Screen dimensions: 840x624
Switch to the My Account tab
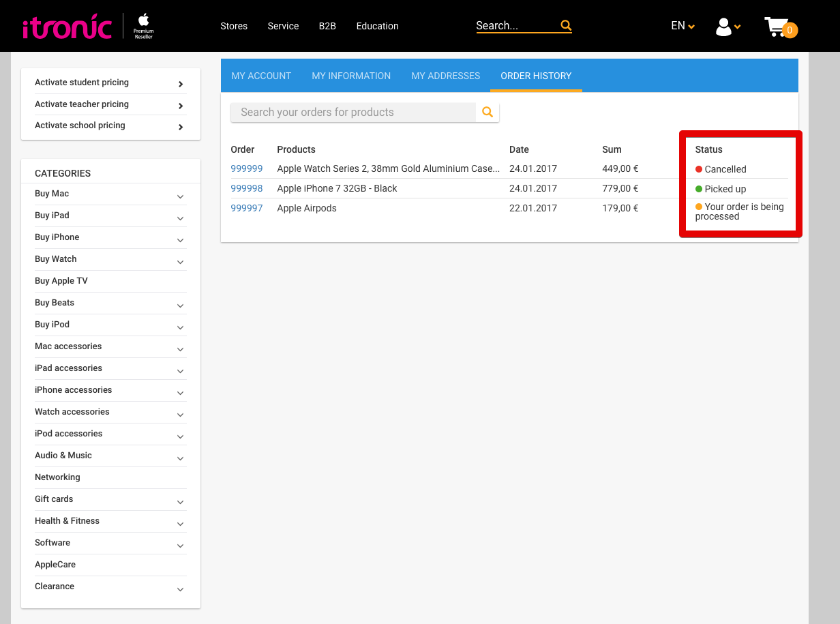261,76
